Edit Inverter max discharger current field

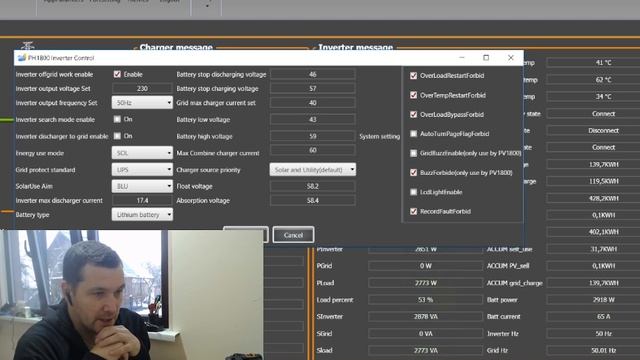coord(142,200)
